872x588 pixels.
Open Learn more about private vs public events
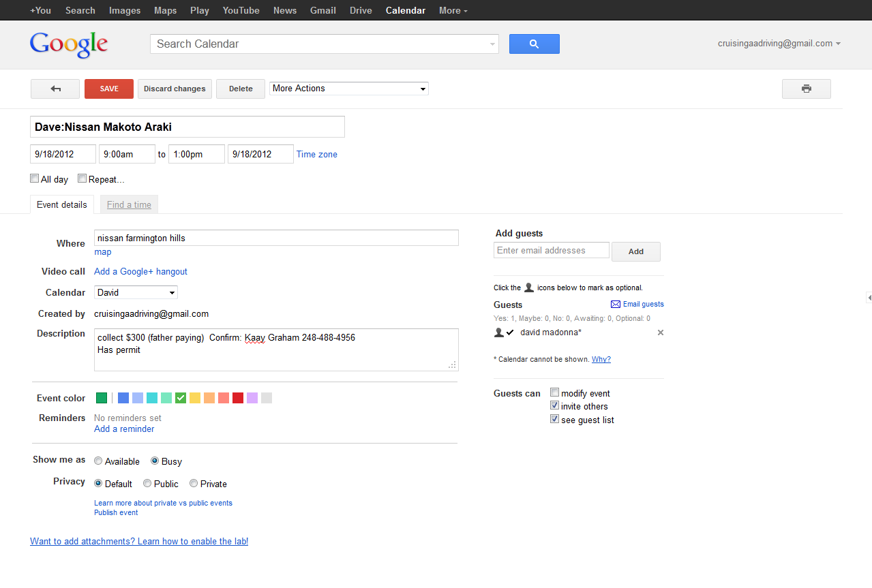[x=163, y=503]
